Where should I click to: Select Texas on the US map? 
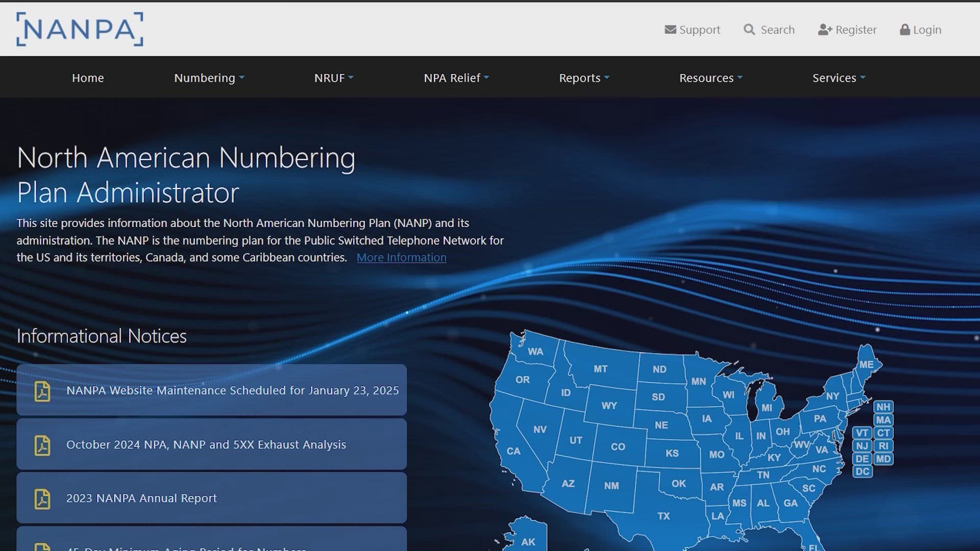click(x=663, y=516)
